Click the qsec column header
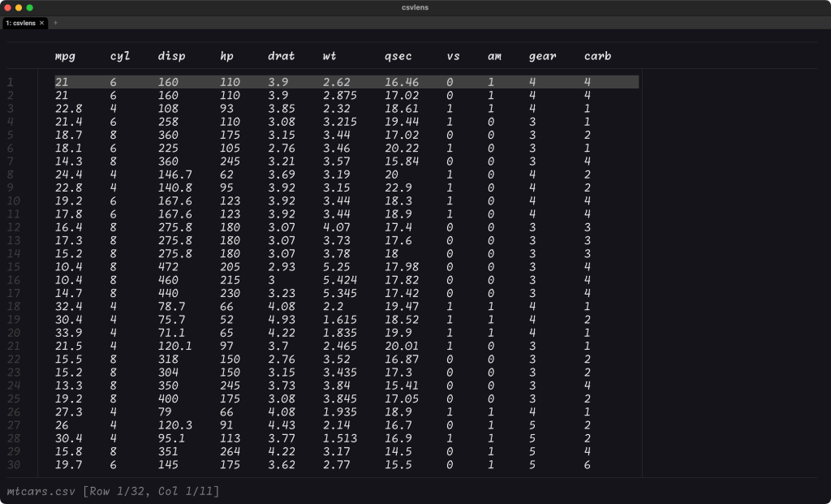Viewport: 831px width, 504px height. point(398,57)
